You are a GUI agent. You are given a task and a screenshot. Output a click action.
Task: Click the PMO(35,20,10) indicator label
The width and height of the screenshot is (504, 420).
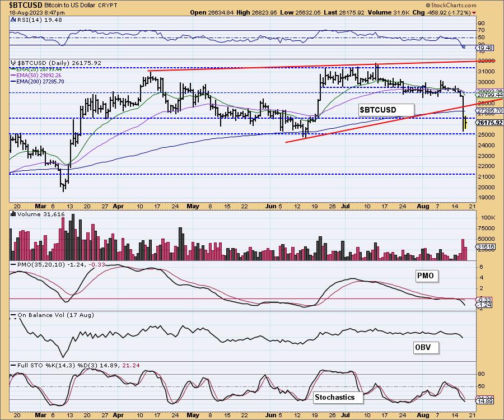(61, 264)
